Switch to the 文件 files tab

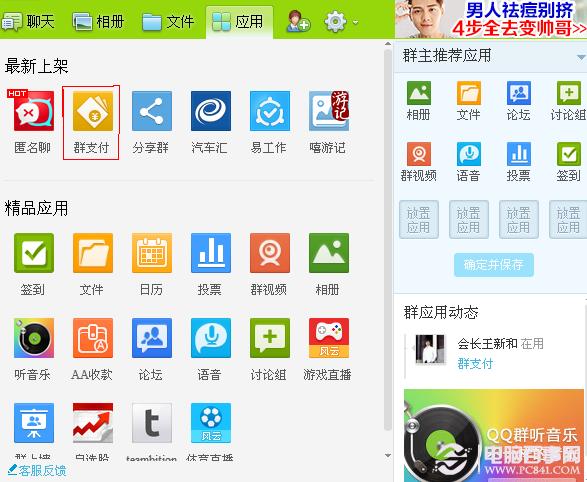tap(168, 21)
